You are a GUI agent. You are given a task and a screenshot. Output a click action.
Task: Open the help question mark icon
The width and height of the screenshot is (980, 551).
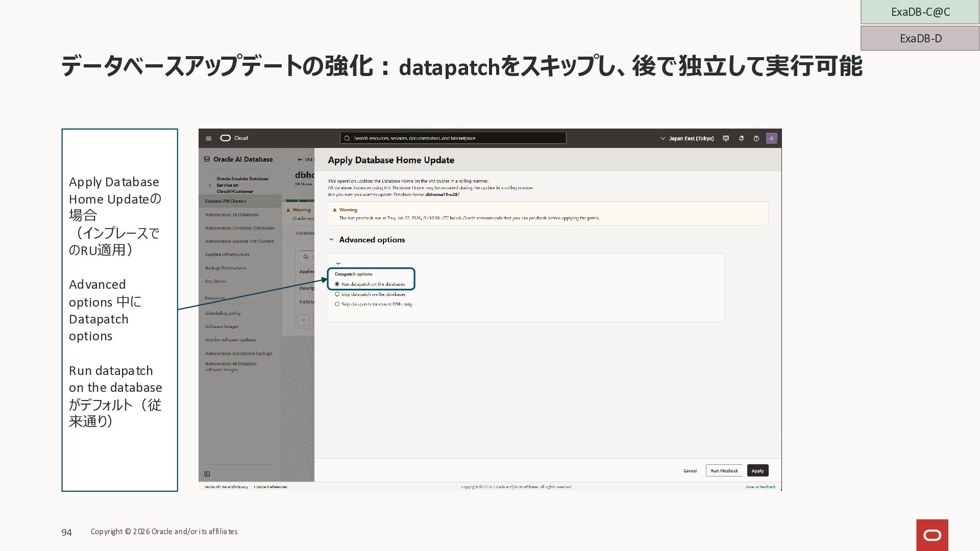point(756,138)
